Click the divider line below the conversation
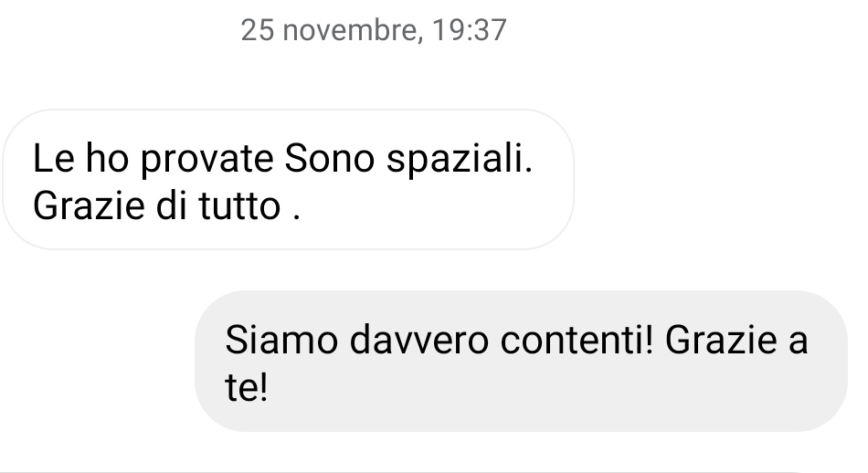 [398, 471]
